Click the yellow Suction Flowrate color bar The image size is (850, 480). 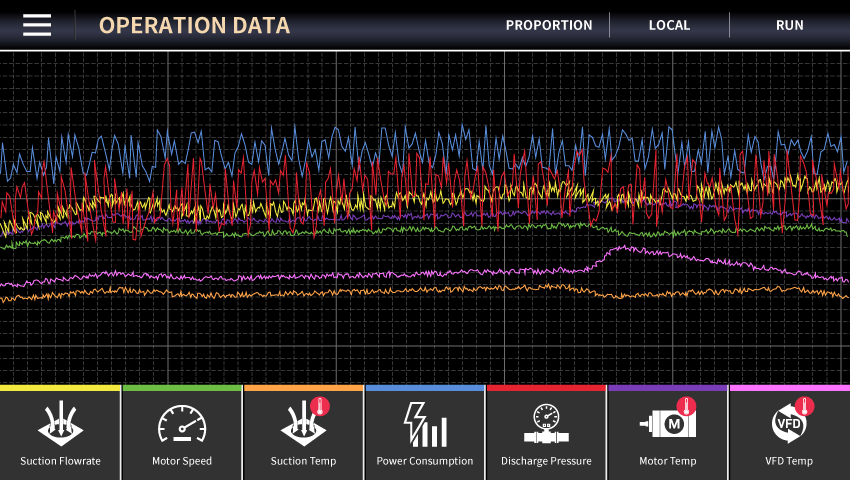(x=60, y=388)
